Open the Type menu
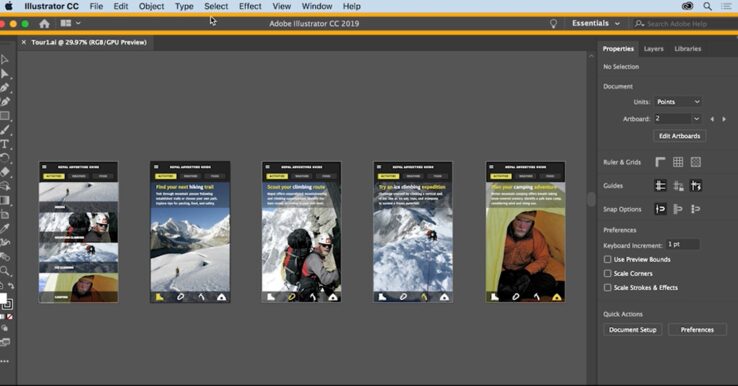This screenshot has height=386, width=738. point(184,6)
